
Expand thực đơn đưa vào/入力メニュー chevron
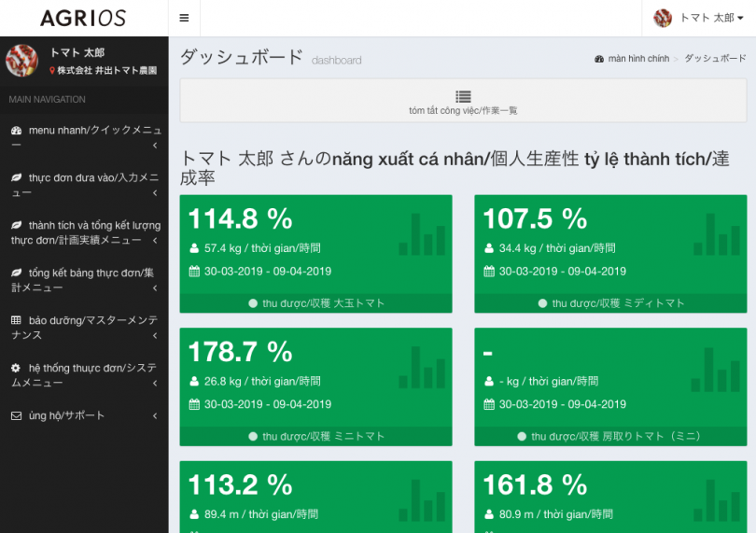(155, 193)
